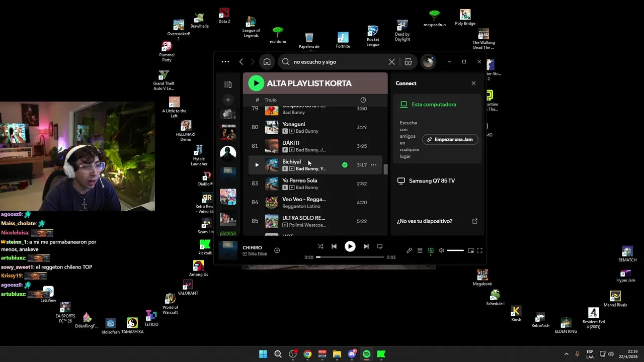This screenshot has height=362, width=644.
Task: Start a Jam with Empezar una Jam
Action: [x=450, y=139]
